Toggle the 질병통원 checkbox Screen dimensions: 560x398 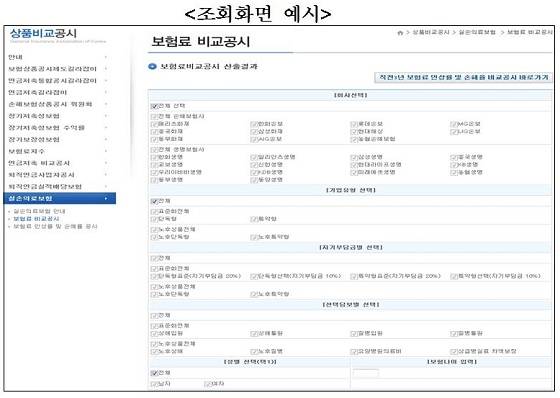pos(454,334)
